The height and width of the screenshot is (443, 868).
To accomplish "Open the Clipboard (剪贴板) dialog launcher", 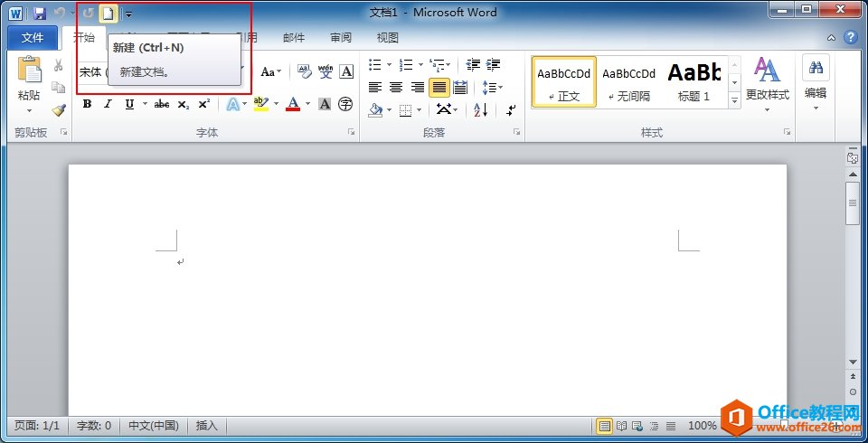I will (x=64, y=132).
